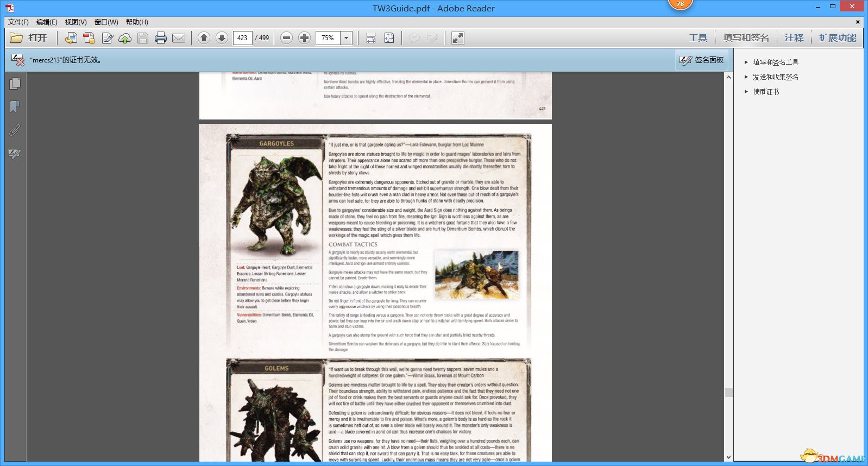The width and height of the screenshot is (868, 466).
Task: Zoom in with the plus button
Action: tap(305, 38)
